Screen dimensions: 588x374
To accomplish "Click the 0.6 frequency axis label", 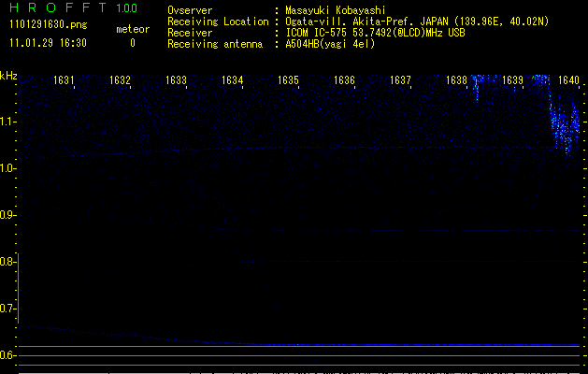I will click(x=7, y=355).
